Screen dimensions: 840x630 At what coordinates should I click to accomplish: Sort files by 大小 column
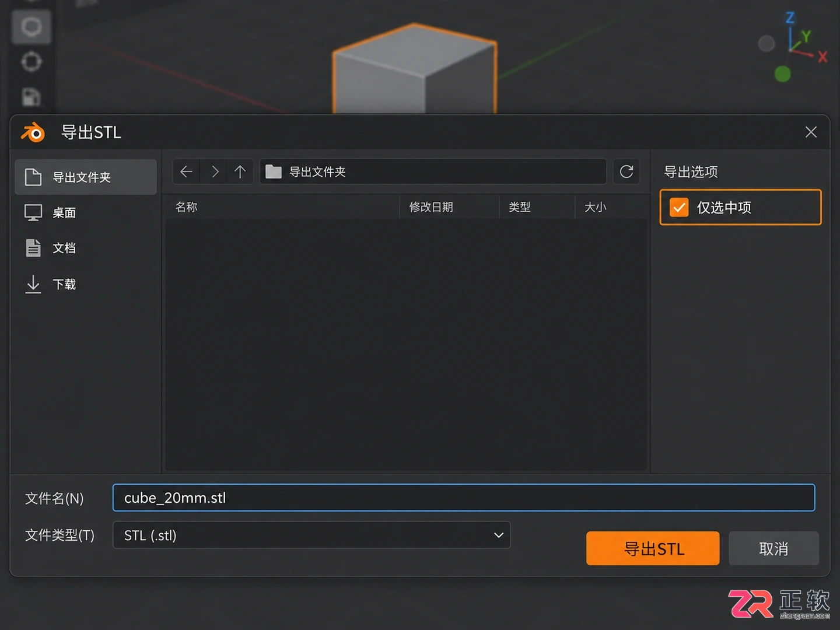point(611,207)
